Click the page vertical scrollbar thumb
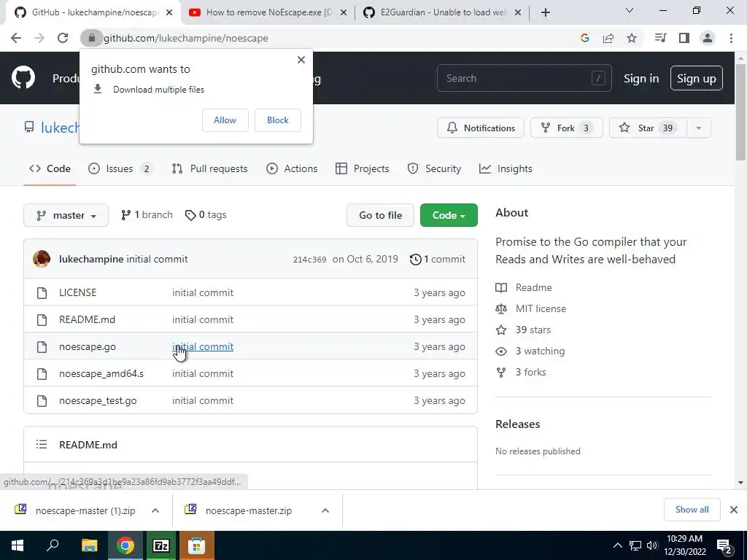Screen dimensions: 747x560 coord(740,112)
